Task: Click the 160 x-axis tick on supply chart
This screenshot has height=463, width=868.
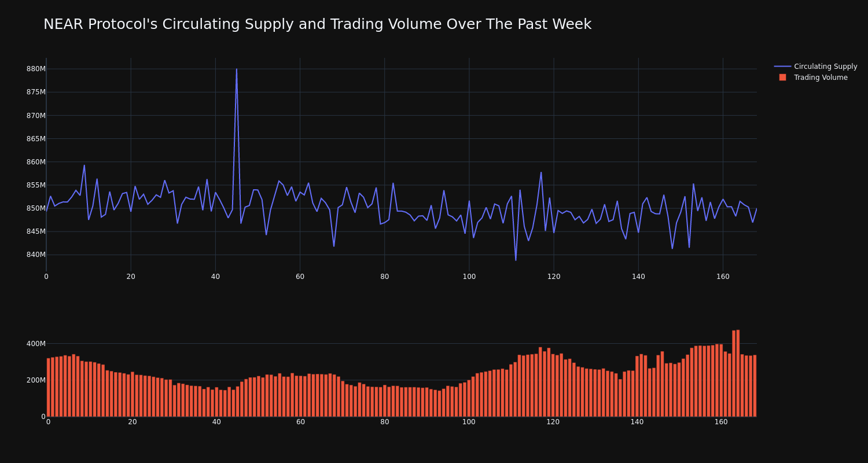Action: (723, 277)
